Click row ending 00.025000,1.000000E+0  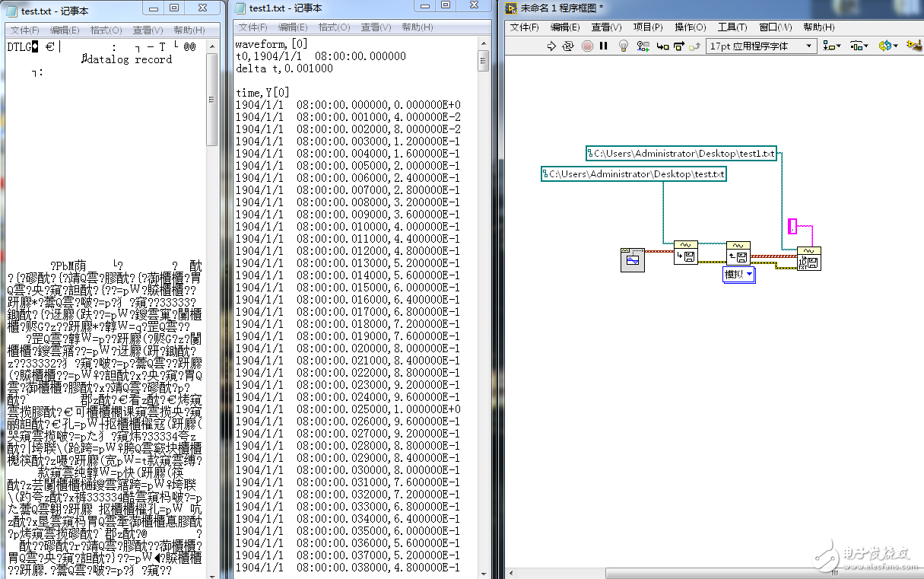[348, 409]
